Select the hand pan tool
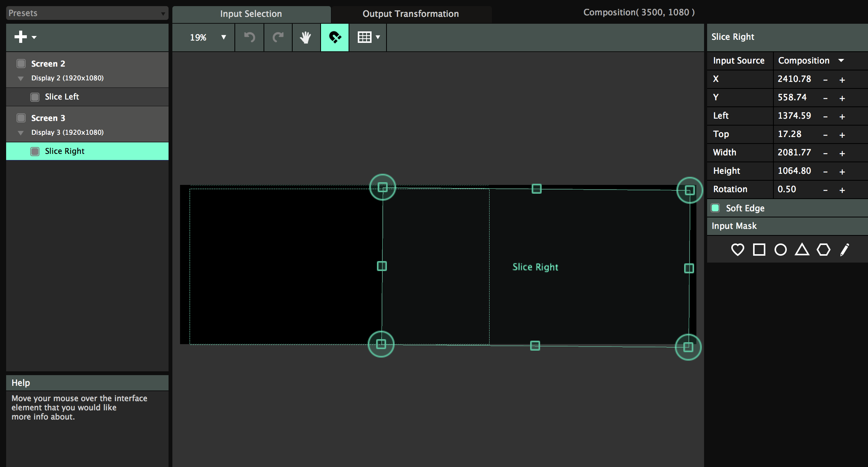Viewport: 868px width, 467px height. [306, 38]
